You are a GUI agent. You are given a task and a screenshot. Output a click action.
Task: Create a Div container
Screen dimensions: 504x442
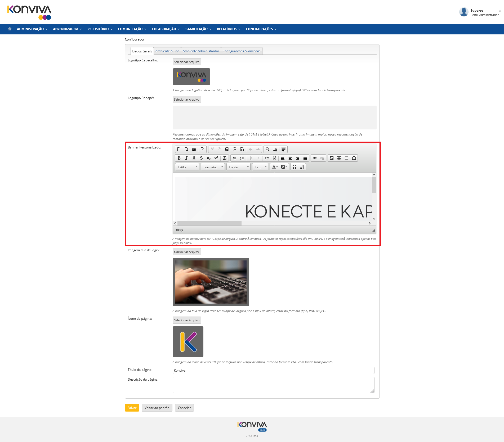tap(274, 158)
